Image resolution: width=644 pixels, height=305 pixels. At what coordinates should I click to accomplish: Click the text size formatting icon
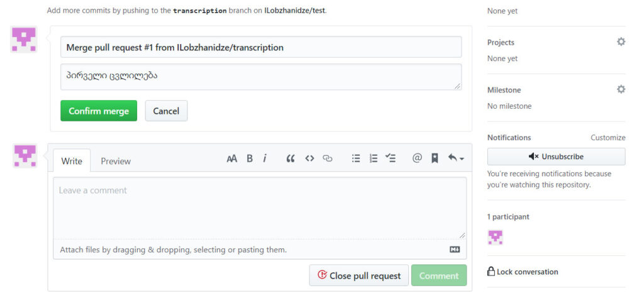click(232, 158)
